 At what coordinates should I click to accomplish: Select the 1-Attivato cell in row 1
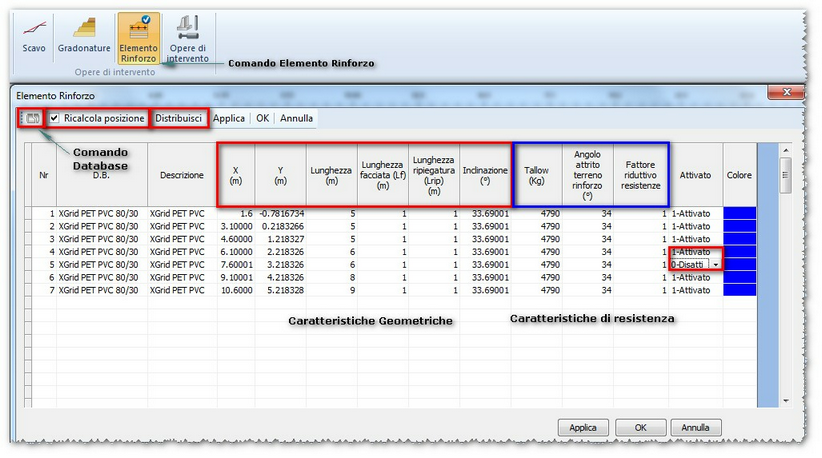(x=695, y=213)
